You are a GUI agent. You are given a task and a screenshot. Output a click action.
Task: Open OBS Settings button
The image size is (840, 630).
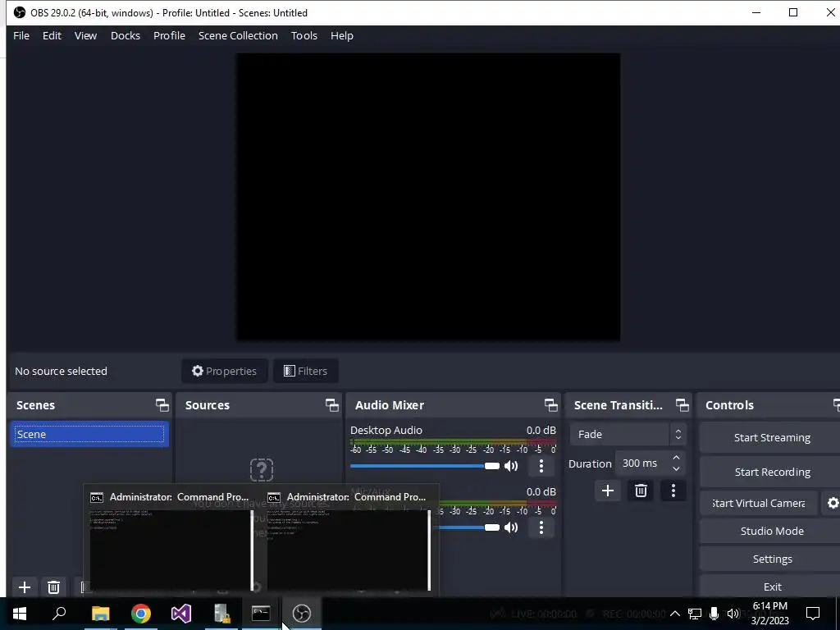[771, 559]
